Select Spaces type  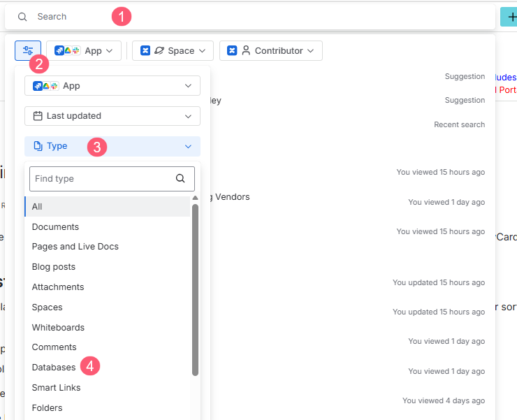[x=108, y=307]
